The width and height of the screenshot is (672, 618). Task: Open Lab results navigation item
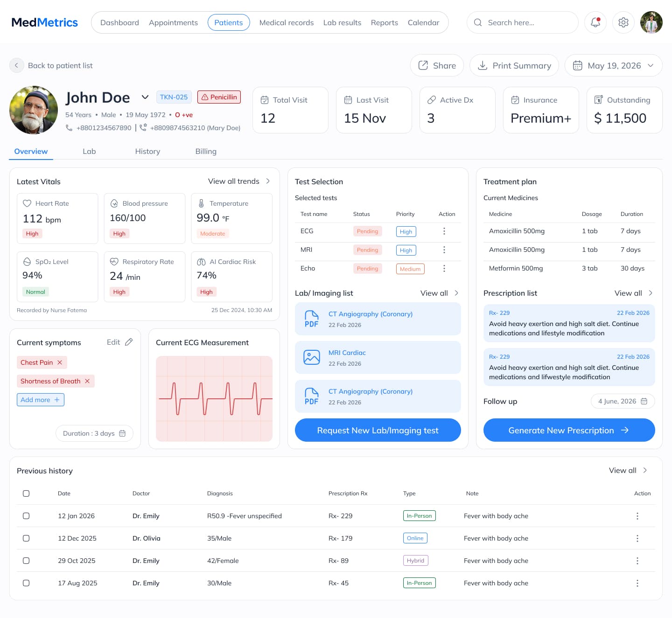[x=342, y=22]
